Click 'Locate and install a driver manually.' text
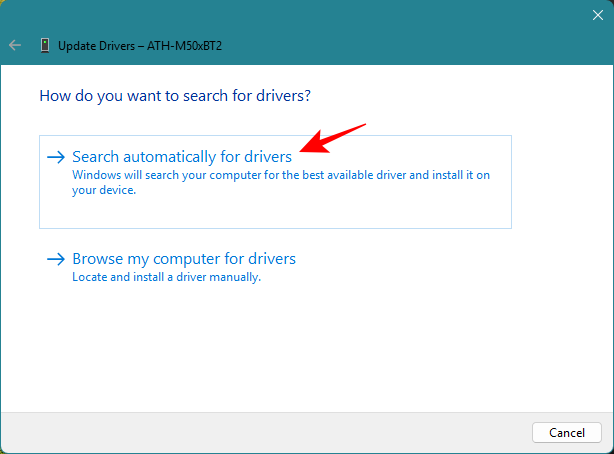This screenshot has width=614, height=454. pyautogui.click(x=166, y=277)
